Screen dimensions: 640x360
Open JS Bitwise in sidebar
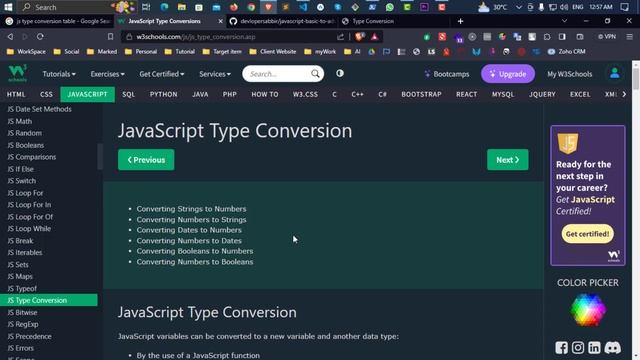pyautogui.click(x=22, y=313)
